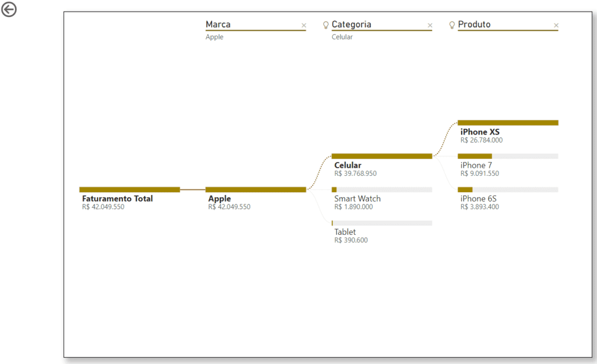Click the value R$ 1.890.000
The height and width of the screenshot is (364, 597).
tap(353, 207)
